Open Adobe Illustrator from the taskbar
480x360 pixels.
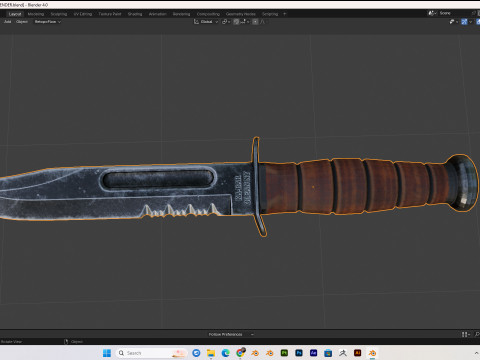pos(358,353)
